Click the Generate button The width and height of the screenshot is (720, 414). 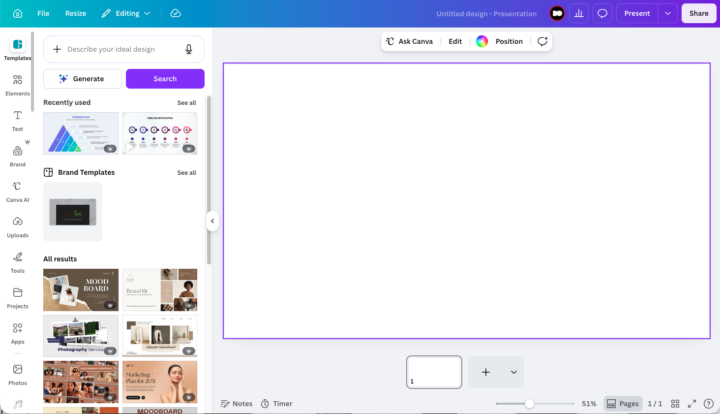(x=82, y=78)
